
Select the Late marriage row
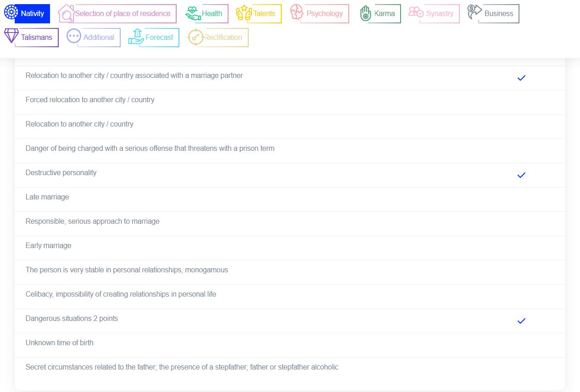click(x=47, y=197)
